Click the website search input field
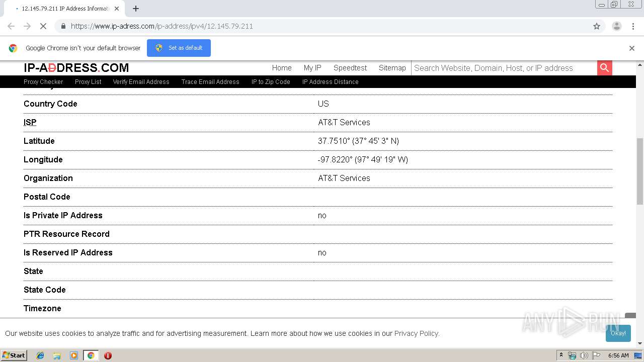644x362 pixels. point(504,68)
